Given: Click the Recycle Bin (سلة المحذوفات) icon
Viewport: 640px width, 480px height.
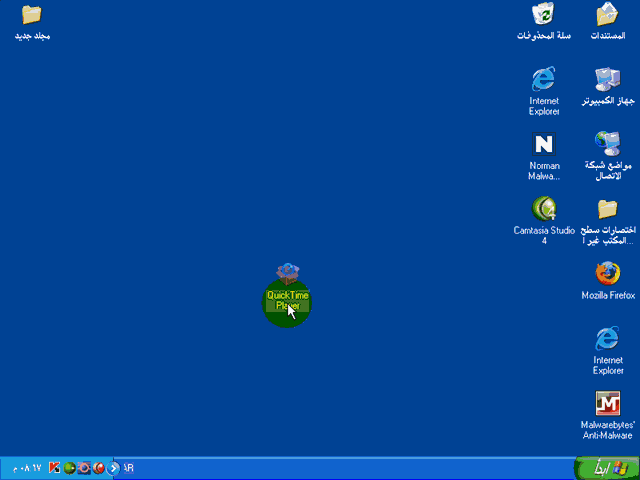Looking at the screenshot, I should (x=544, y=15).
